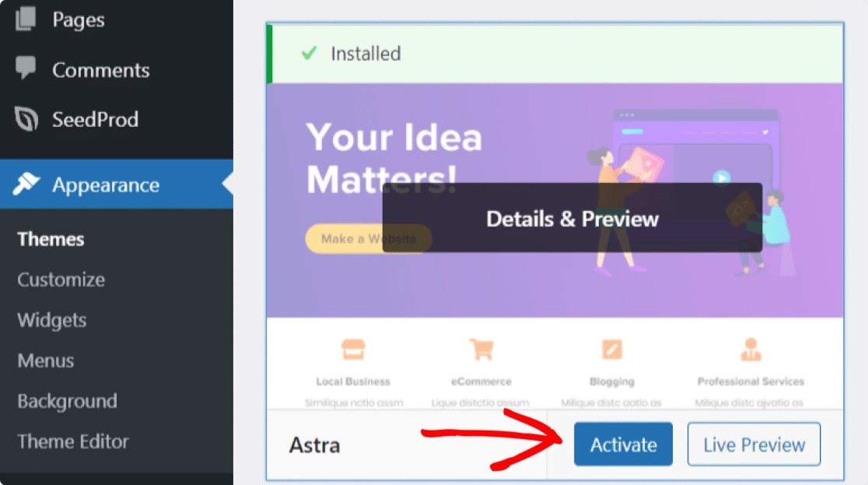
Task: Open Background settings under Appearance
Action: (x=67, y=401)
